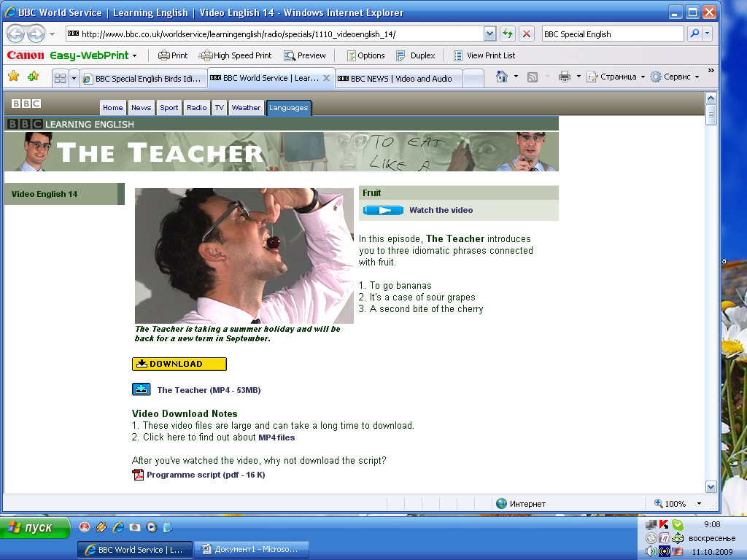Select the Languages tab in BBC navigation
The width and height of the screenshot is (747, 560).
pyautogui.click(x=289, y=108)
